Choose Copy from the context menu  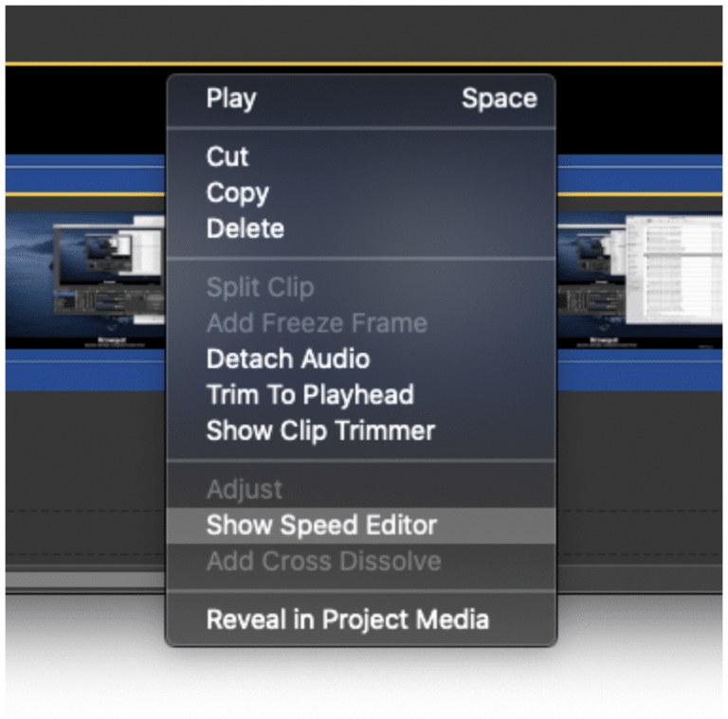[361, 192]
